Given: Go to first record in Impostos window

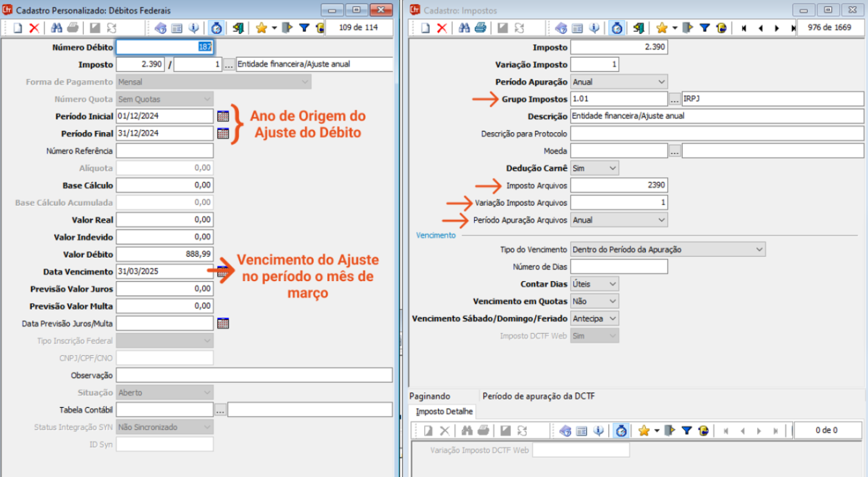Looking at the screenshot, I should tap(744, 28).
